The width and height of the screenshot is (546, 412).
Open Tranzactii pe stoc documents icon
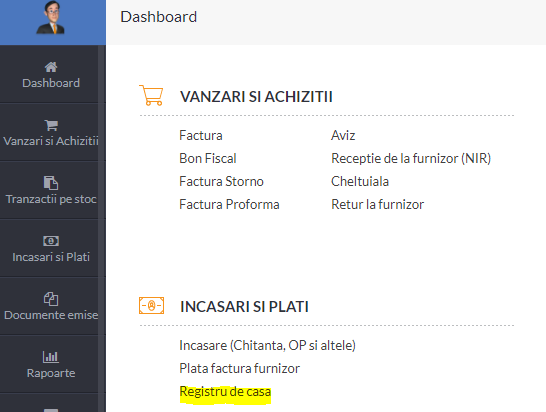(51, 183)
